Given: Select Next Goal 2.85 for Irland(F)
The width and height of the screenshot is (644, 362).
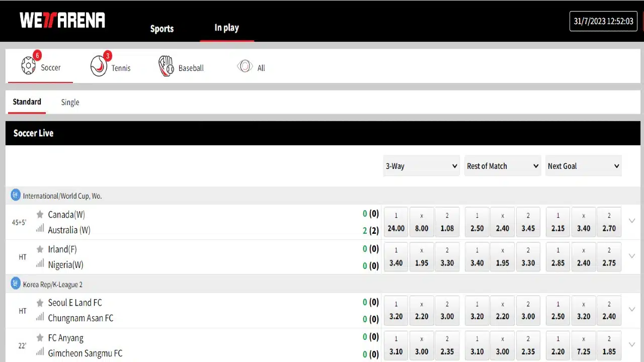Looking at the screenshot, I should pyautogui.click(x=558, y=256).
